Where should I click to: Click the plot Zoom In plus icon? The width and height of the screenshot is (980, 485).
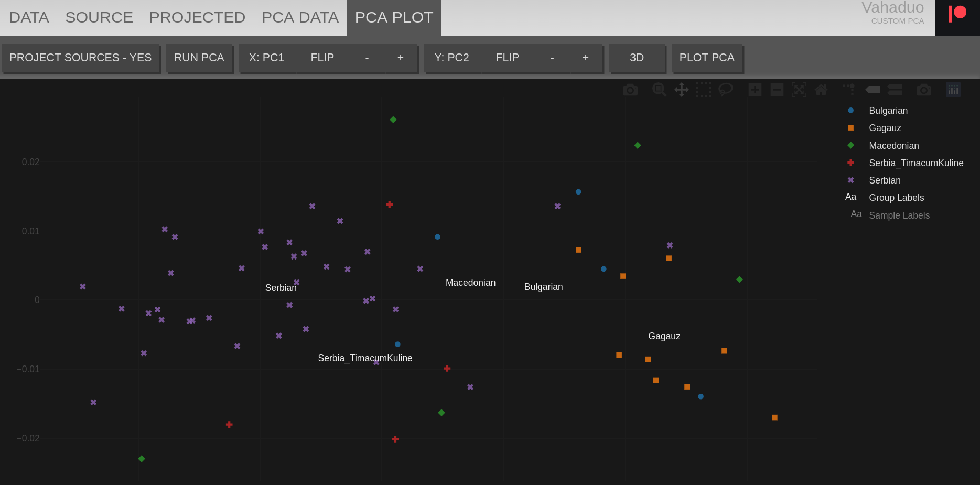click(x=755, y=90)
